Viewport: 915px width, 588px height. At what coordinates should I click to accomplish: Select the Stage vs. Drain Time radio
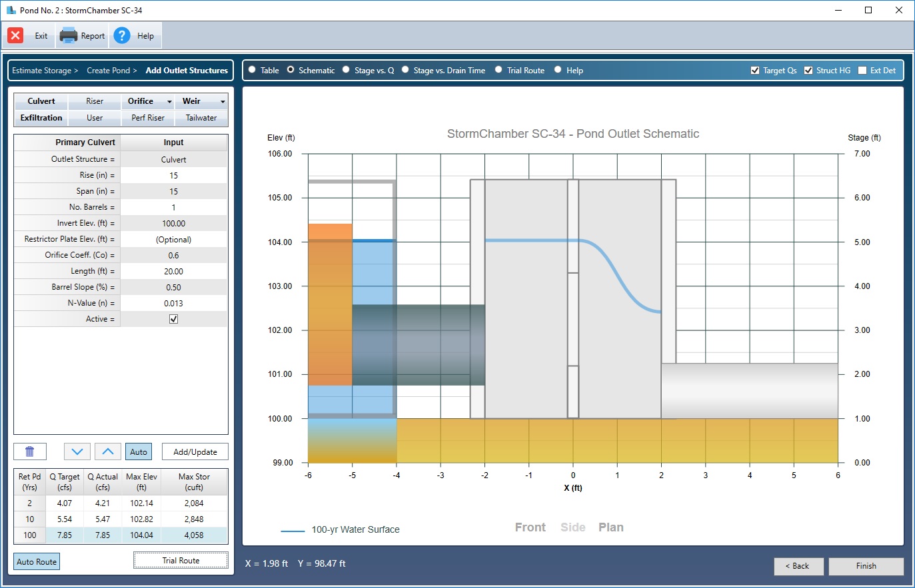point(405,69)
